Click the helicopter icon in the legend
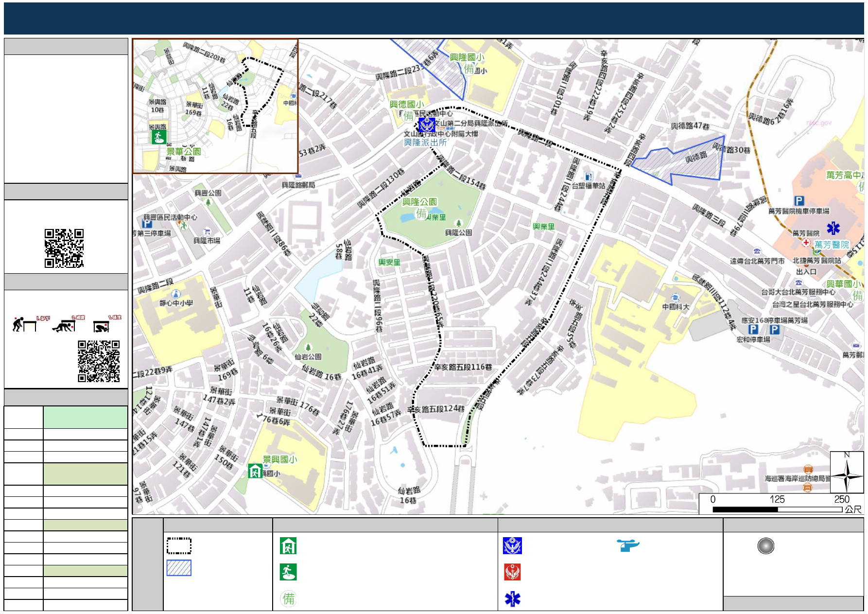Viewport: 868px width, 614px height. (x=628, y=545)
